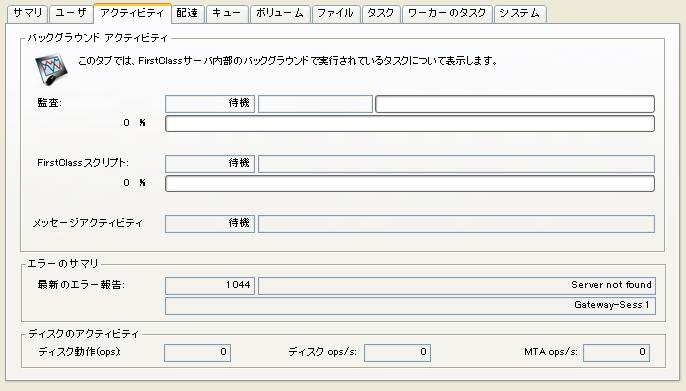Viewport: 686px width, 391px height.
Task: Click the MTA ops/s value field
Action: [616, 353]
